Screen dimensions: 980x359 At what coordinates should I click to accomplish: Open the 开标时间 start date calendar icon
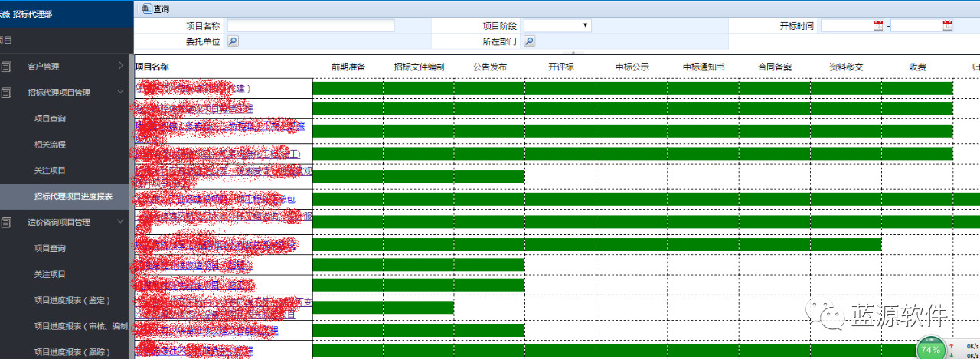pos(878,25)
